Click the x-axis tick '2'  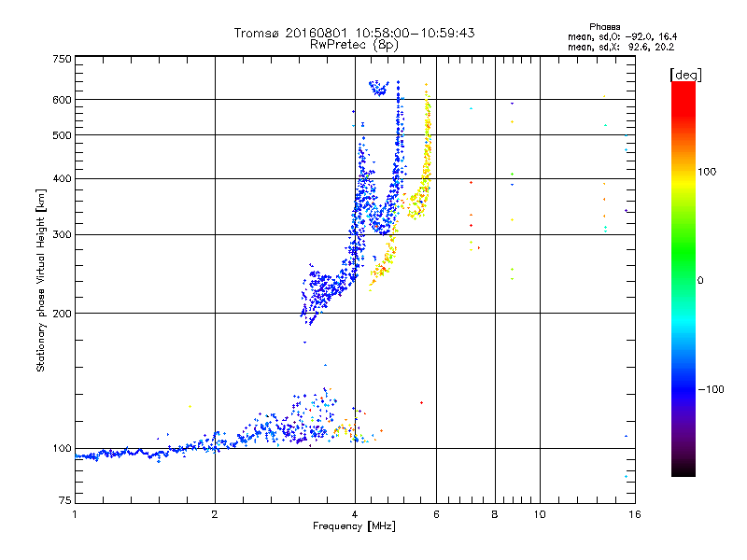click(215, 514)
